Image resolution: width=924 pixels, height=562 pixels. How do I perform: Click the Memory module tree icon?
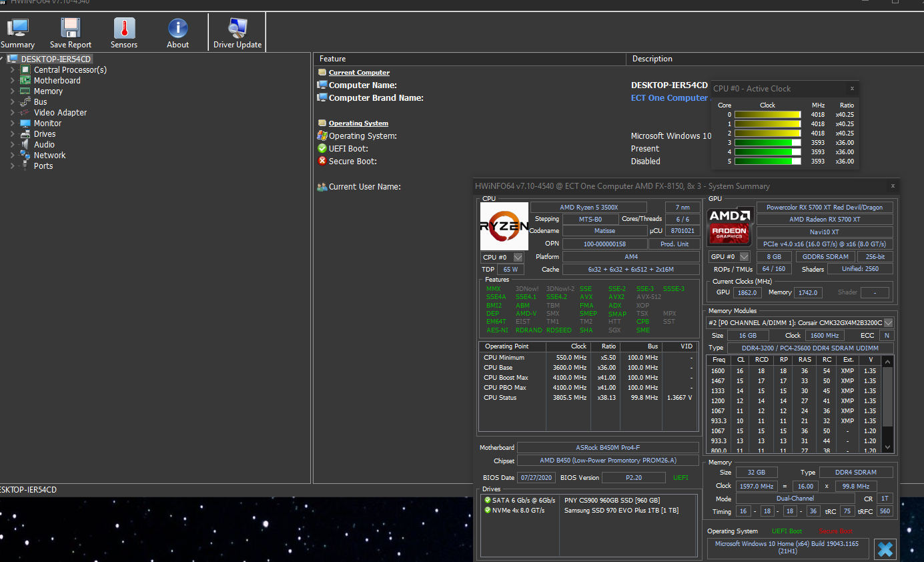pyautogui.click(x=25, y=91)
